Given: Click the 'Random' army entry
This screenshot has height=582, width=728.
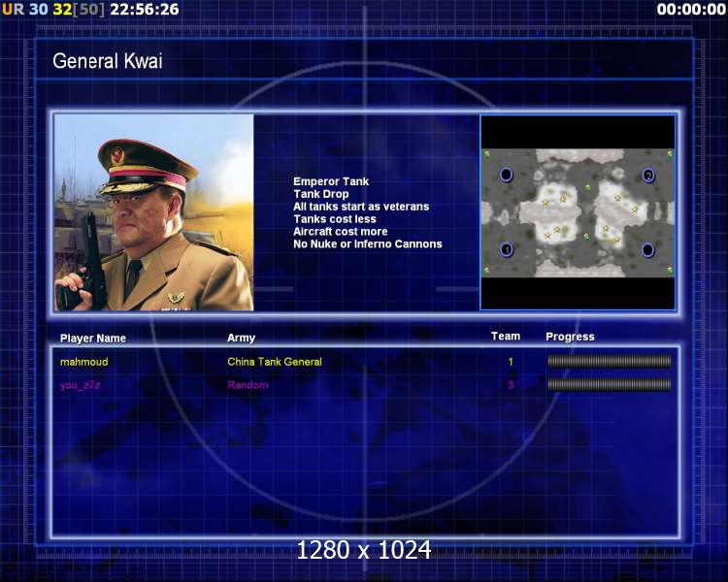Looking at the screenshot, I should point(248,385).
